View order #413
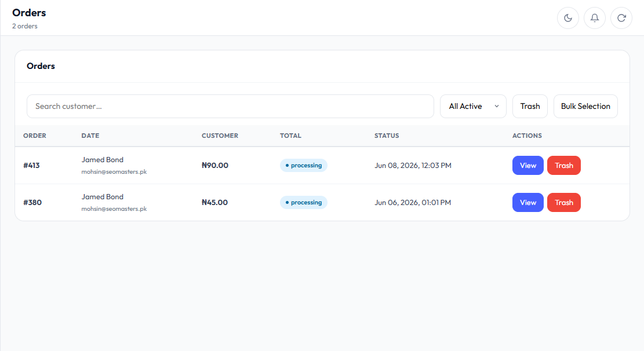Image resolution: width=644 pixels, height=351 pixels. click(x=527, y=166)
